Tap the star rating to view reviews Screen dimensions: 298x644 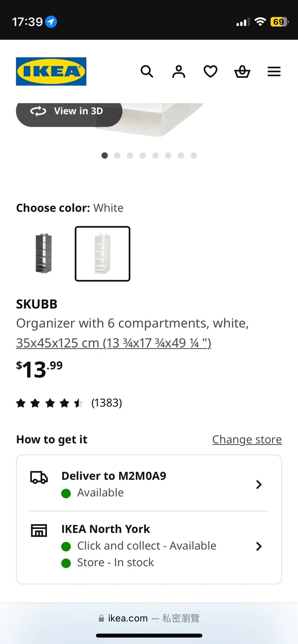point(50,403)
